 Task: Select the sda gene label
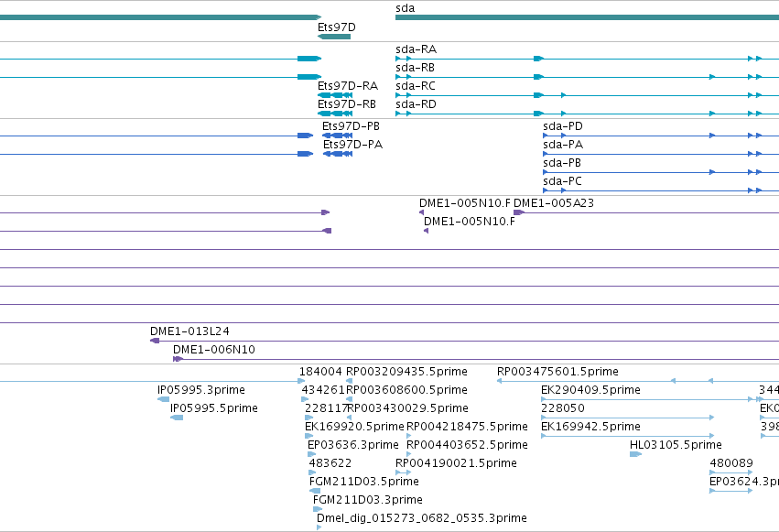click(405, 8)
